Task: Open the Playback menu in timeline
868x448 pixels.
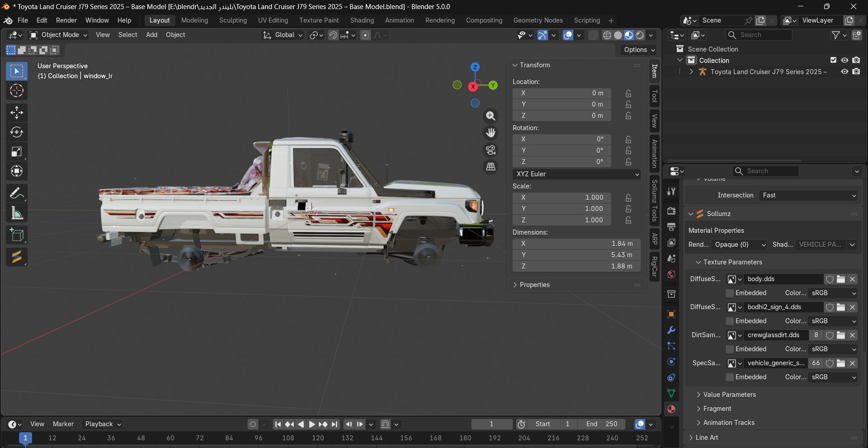Action: [x=103, y=424]
